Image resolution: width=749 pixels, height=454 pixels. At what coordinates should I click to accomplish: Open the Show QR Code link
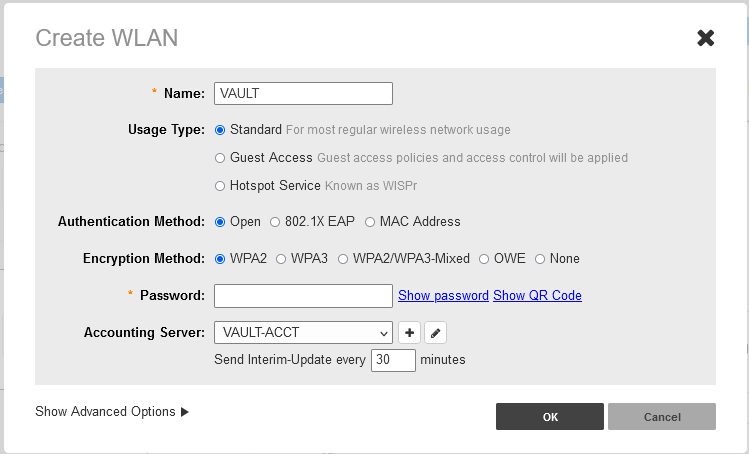[x=537, y=296]
